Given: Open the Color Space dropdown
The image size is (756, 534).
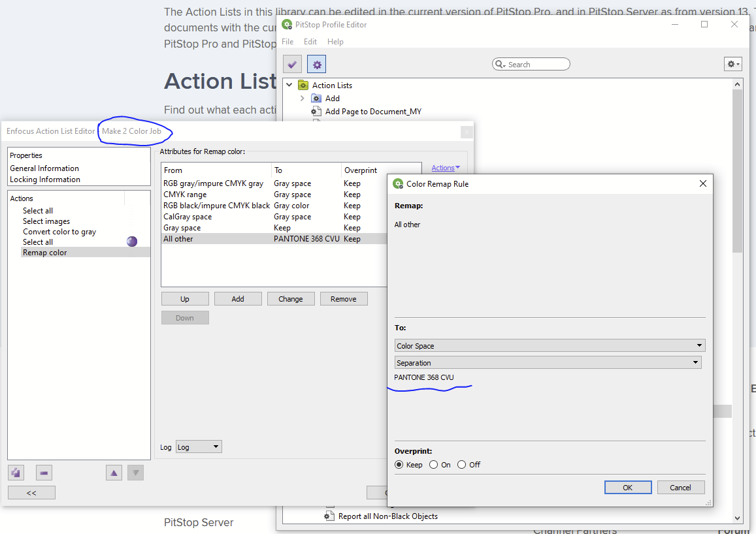Looking at the screenshot, I should tap(550, 346).
